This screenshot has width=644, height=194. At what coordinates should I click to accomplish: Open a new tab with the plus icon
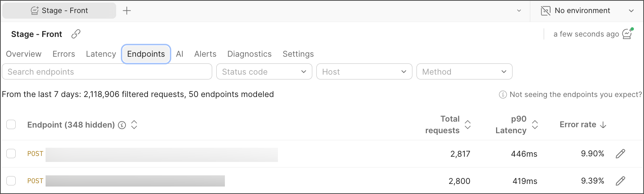127,11
